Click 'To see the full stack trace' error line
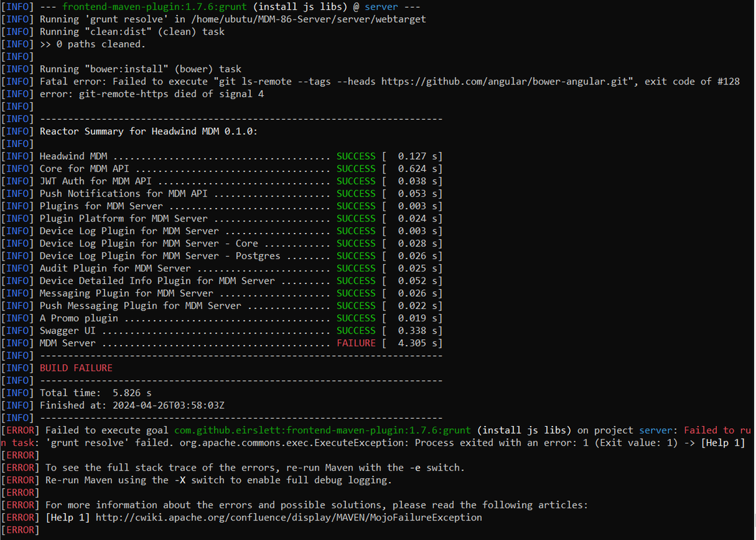 point(255,468)
